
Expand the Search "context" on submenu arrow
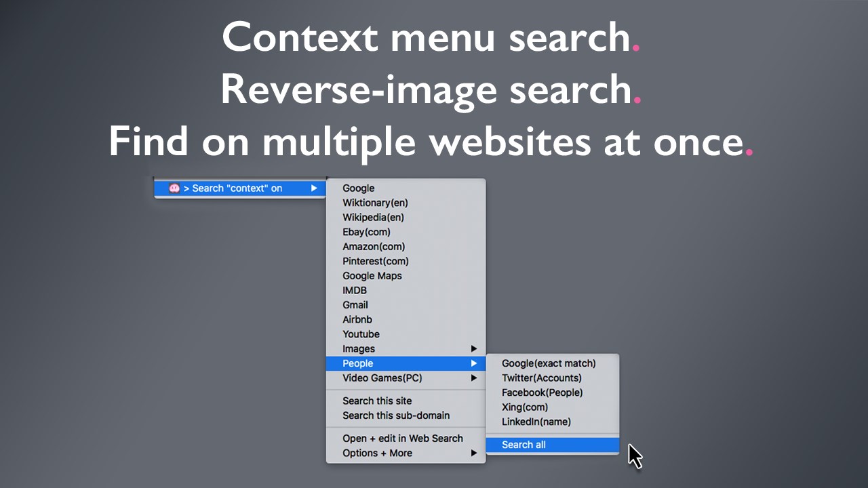pyautogui.click(x=314, y=188)
